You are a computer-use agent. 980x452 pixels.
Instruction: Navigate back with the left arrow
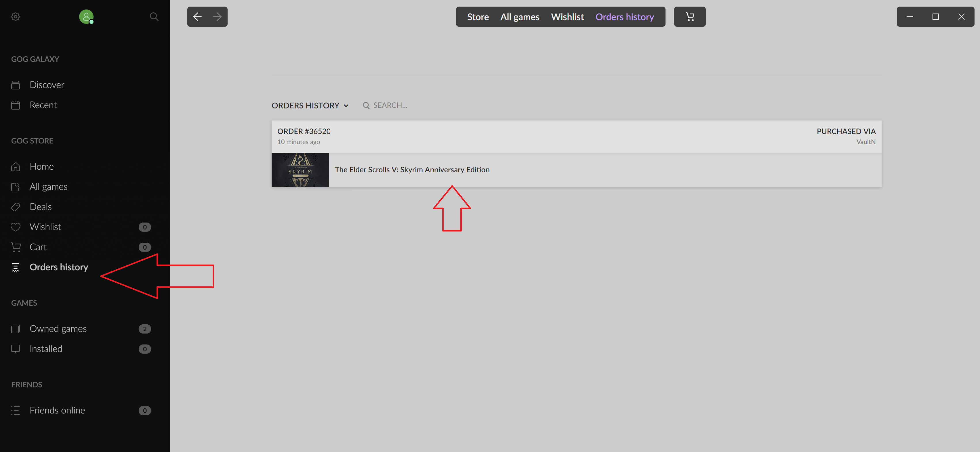pyautogui.click(x=197, y=17)
